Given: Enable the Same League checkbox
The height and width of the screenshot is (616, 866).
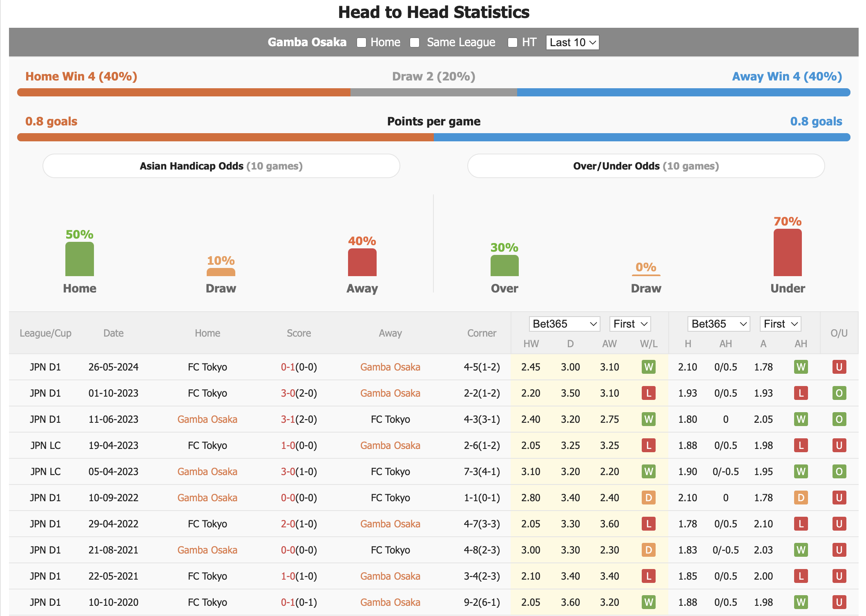Looking at the screenshot, I should (415, 42).
